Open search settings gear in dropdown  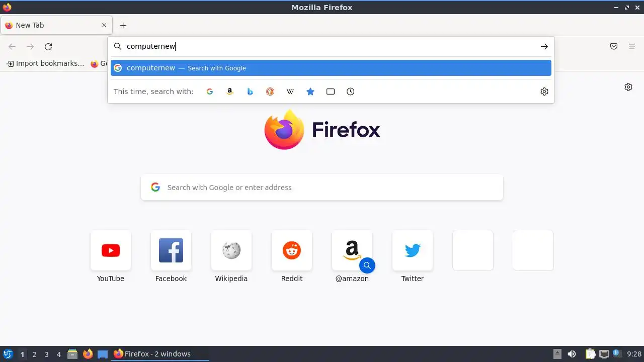[544, 92]
